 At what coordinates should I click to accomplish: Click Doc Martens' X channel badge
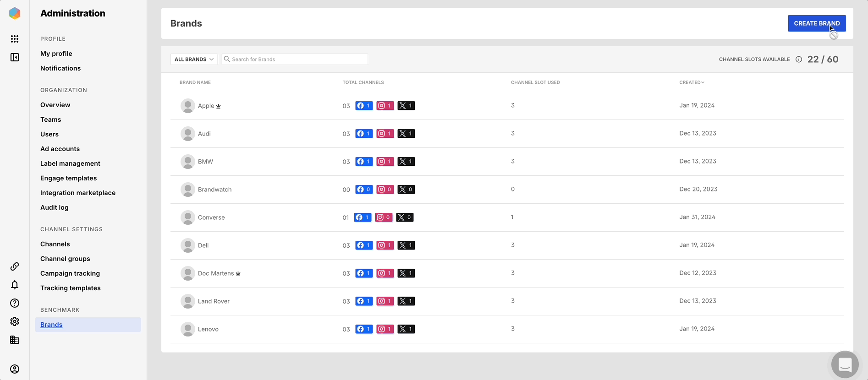click(406, 273)
